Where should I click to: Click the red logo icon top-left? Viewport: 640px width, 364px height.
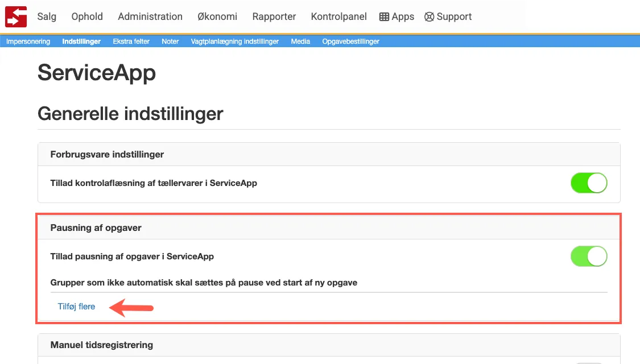point(16,16)
